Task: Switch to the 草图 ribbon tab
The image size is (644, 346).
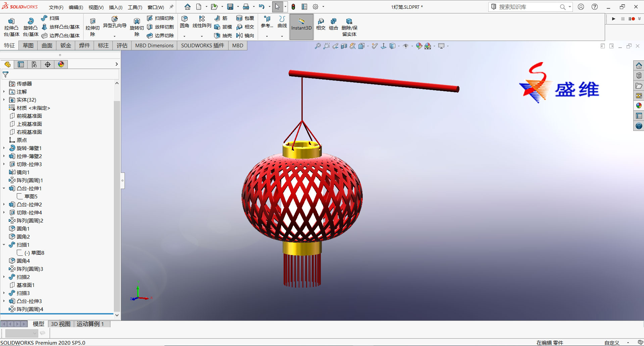Action: 28,46
